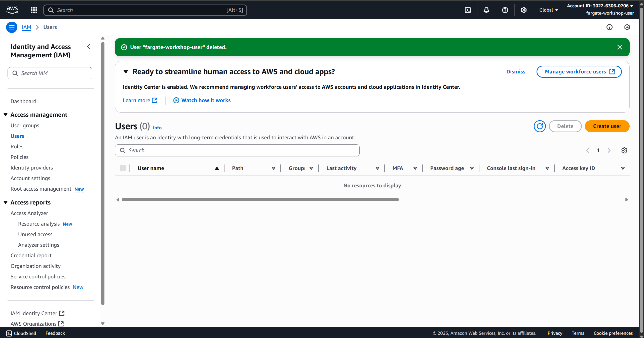Click the navigation pane vertical scrollbar
Screen dimensions: 644x338
coord(103,174)
